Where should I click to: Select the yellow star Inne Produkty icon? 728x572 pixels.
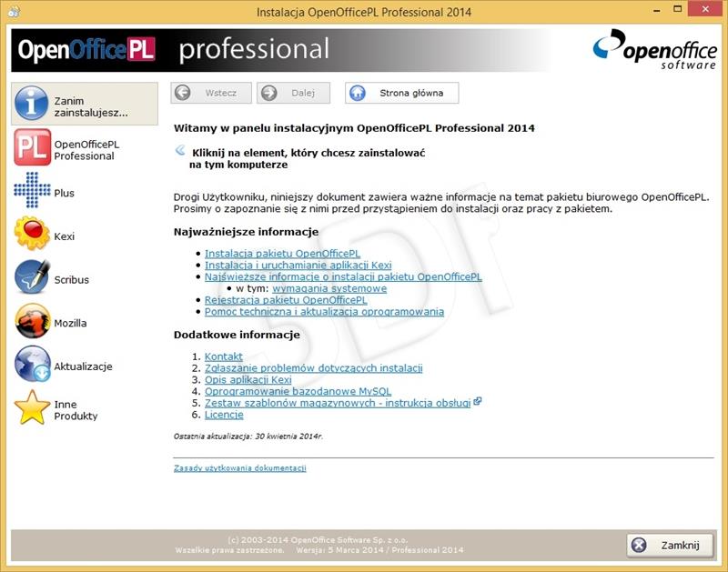[32, 407]
